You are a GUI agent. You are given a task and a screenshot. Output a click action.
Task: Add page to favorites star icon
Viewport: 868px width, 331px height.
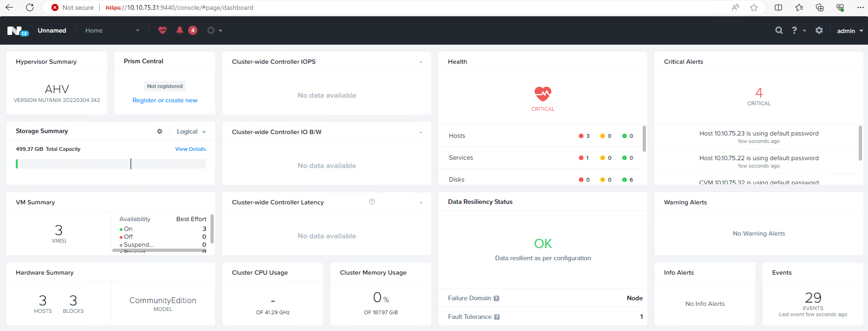point(754,7)
